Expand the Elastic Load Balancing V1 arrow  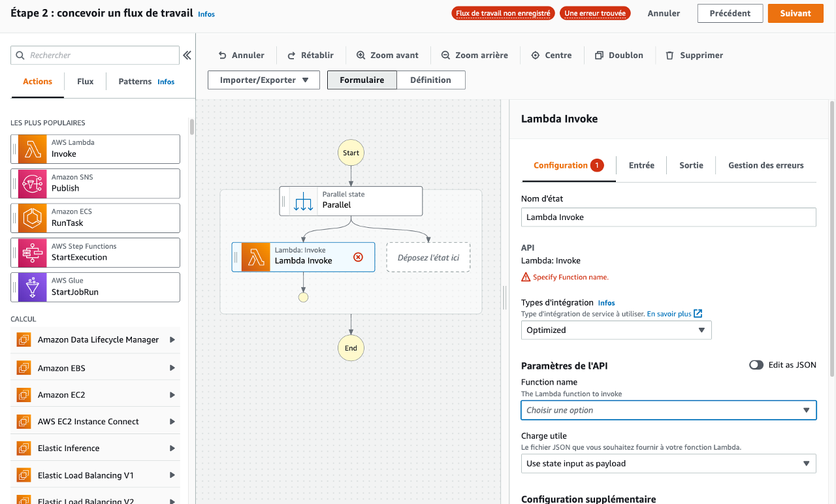pyautogui.click(x=172, y=475)
